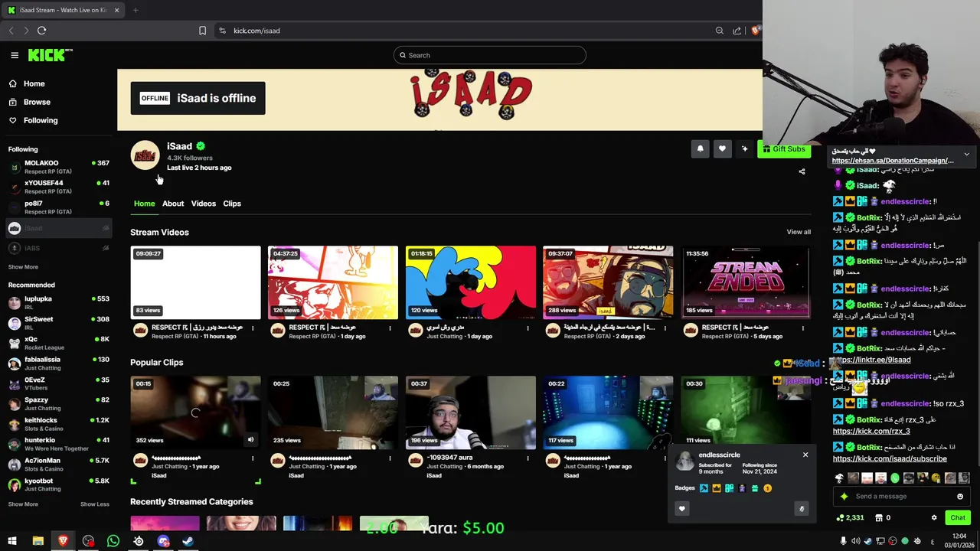Open recommended channel SirSweet
Image resolution: width=980 pixels, height=551 pixels.
click(59, 323)
